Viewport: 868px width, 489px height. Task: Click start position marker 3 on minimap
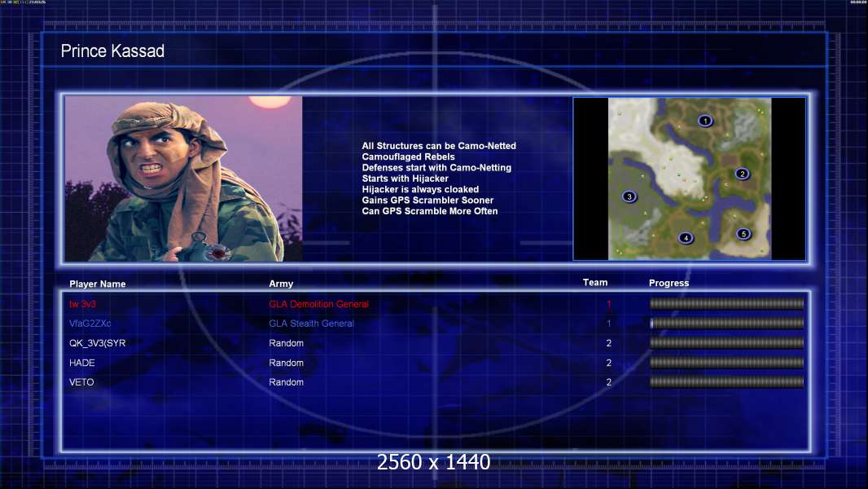click(629, 196)
